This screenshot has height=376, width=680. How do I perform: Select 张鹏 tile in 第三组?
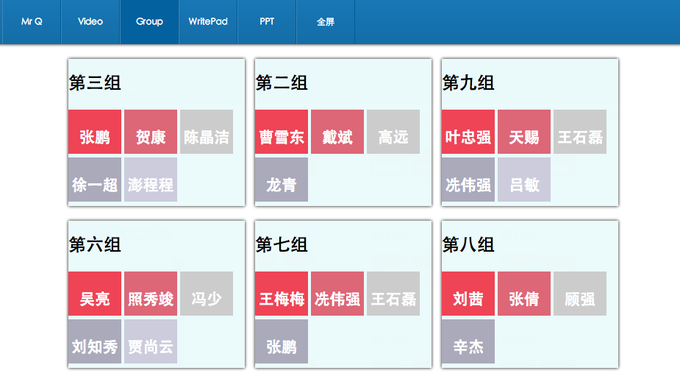tap(95, 132)
